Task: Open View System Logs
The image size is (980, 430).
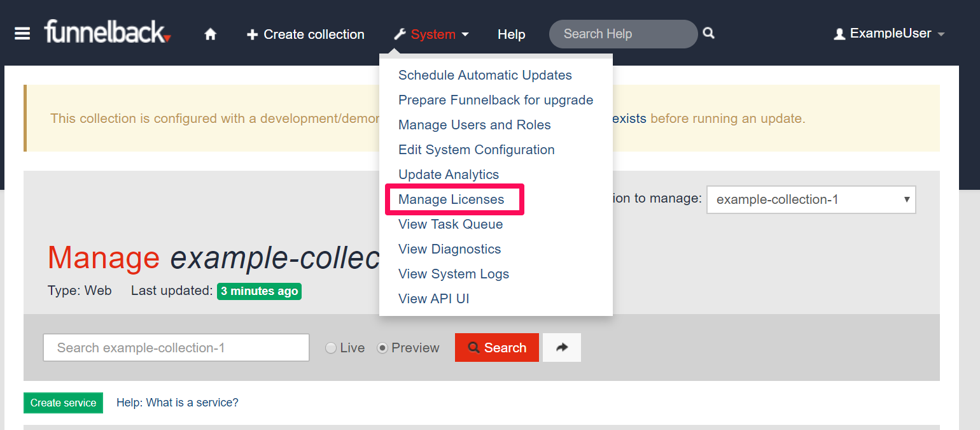Action: click(454, 274)
